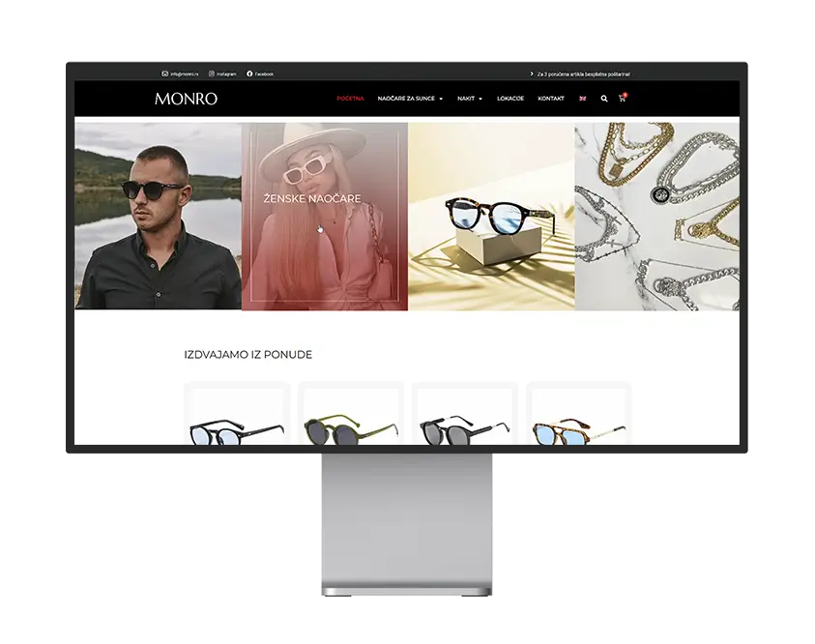Open the black metal-arm sunglasses product

465,413
